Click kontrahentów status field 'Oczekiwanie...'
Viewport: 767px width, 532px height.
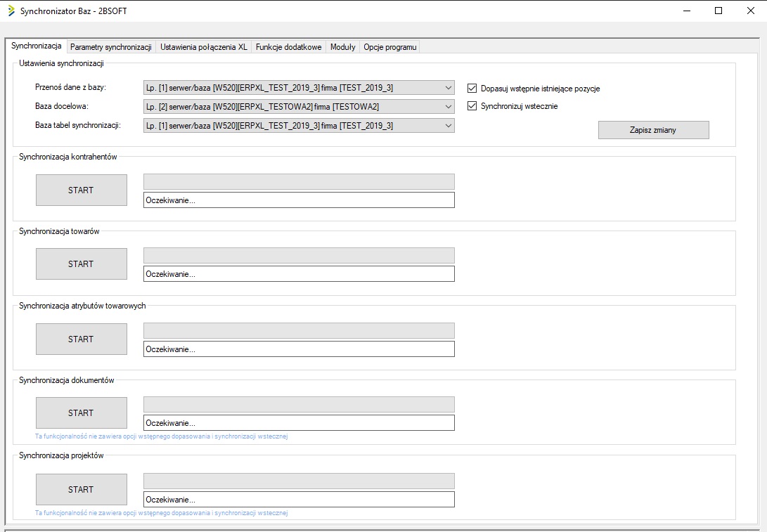click(299, 200)
